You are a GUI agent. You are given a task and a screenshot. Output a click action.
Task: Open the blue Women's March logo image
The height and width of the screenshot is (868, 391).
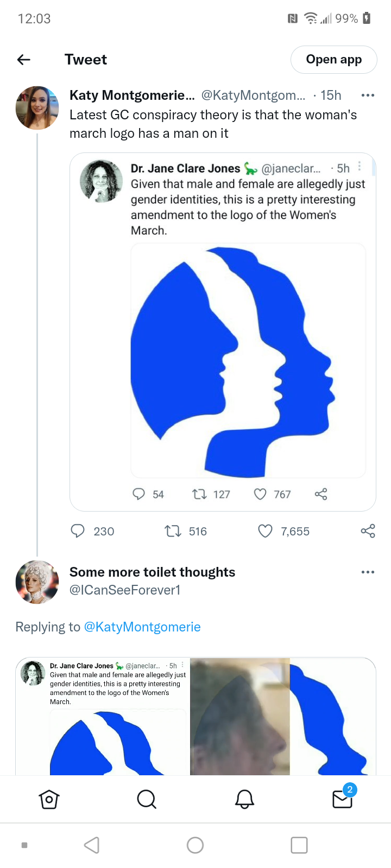point(248,361)
